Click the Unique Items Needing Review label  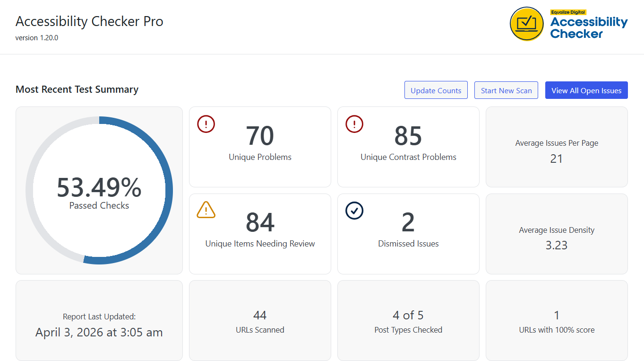tap(260, 244)
